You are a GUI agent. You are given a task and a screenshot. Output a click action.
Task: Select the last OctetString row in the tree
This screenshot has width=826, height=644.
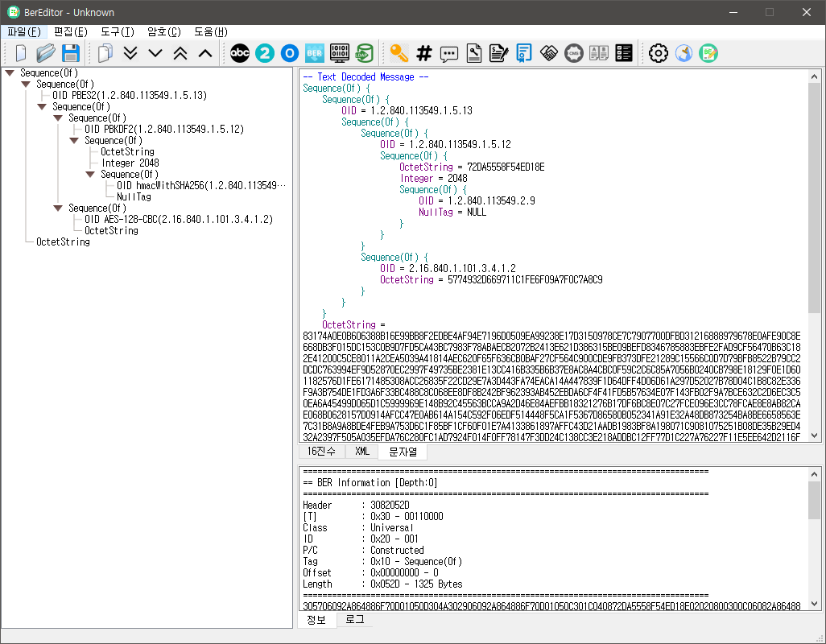pos(64,242)
